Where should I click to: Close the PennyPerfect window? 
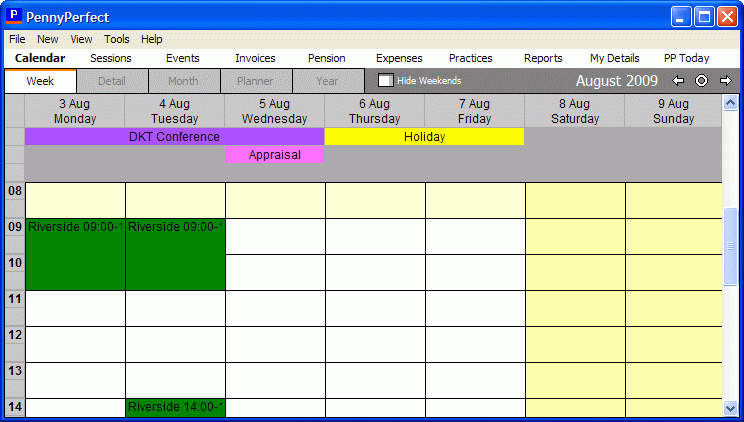[x=727, y=17]
